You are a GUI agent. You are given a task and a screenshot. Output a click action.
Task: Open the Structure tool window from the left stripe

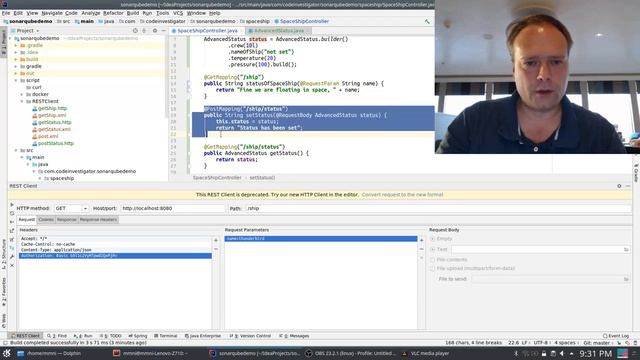pos(4,254)
